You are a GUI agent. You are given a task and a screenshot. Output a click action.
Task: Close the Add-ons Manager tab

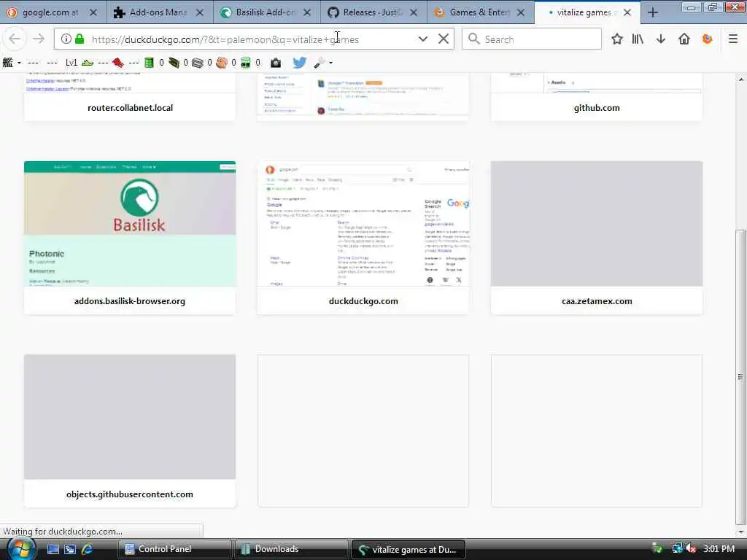click(200, 12)
